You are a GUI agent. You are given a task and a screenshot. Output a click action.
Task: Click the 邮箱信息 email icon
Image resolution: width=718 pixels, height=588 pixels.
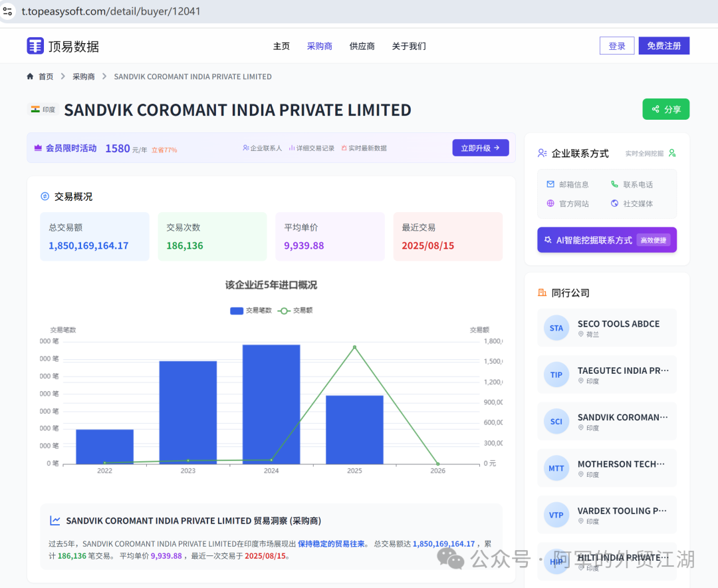click(550, 184)
